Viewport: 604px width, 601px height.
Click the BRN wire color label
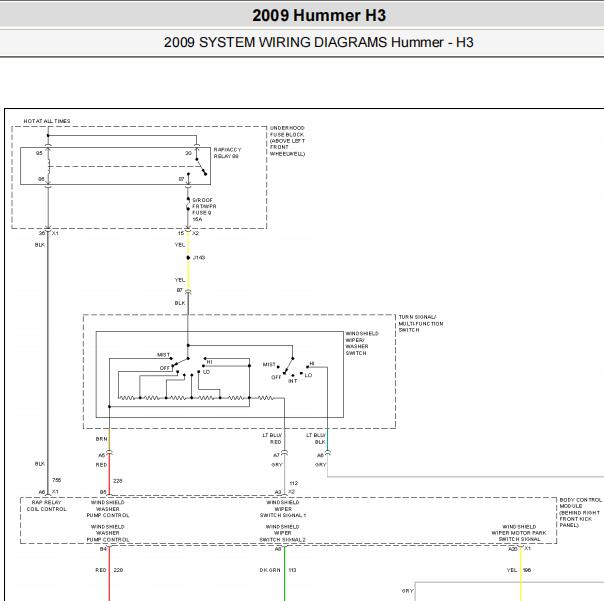click(x=102, y=439)
